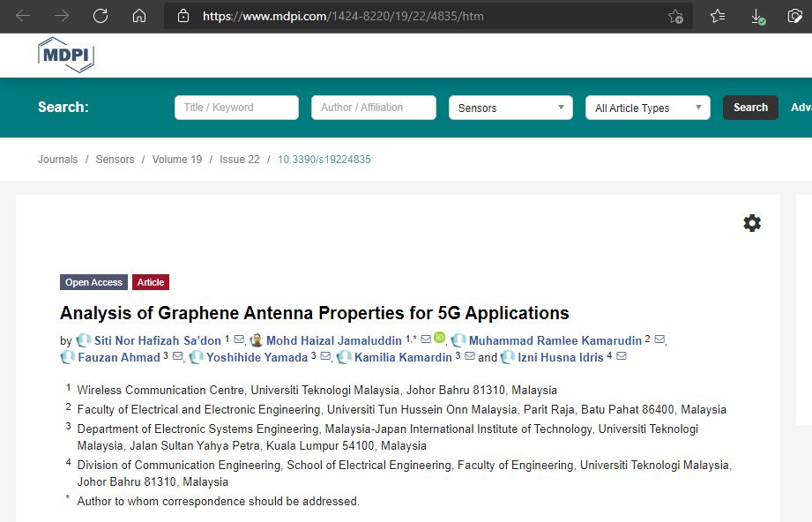Select 'Division of Communication Engineering' affiliation text

tap(179, 465)
